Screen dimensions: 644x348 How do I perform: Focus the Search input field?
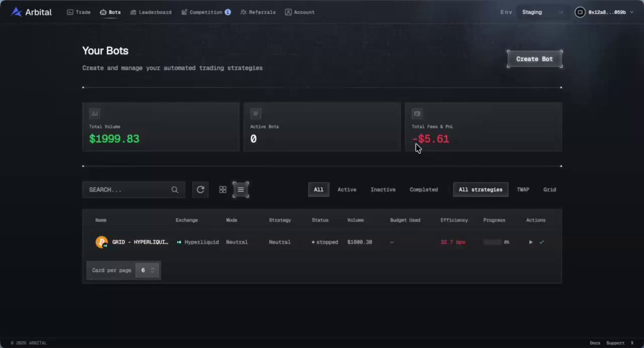(134, 189)
